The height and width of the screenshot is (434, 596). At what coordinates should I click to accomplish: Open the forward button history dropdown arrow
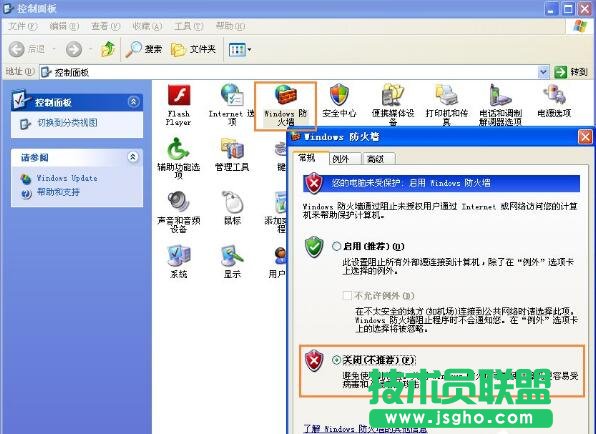click(x=90, y=49)
